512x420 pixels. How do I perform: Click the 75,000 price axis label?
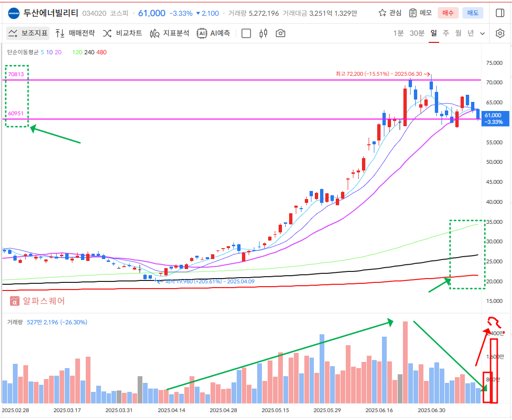[x=494, y=63]
